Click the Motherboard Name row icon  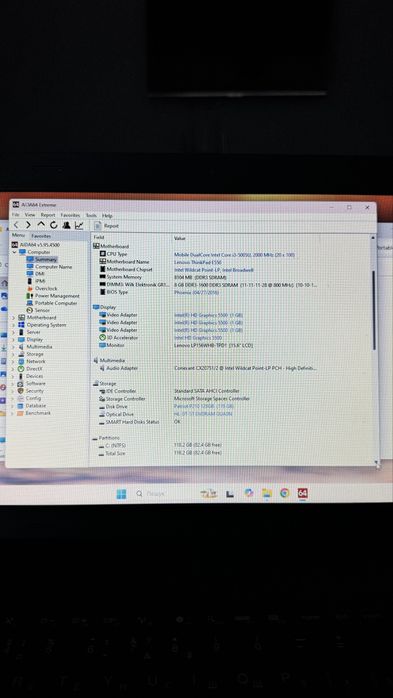103,262
